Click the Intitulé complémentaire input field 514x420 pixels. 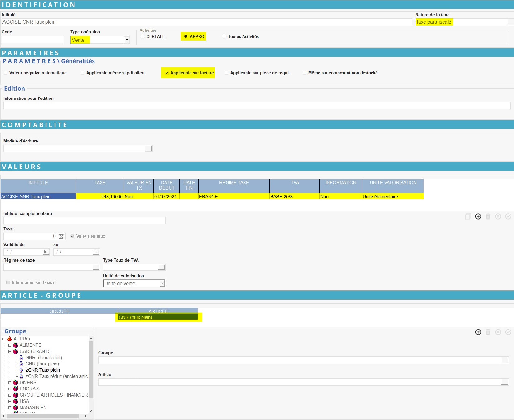pyautogui.click(x=84, y=221)
